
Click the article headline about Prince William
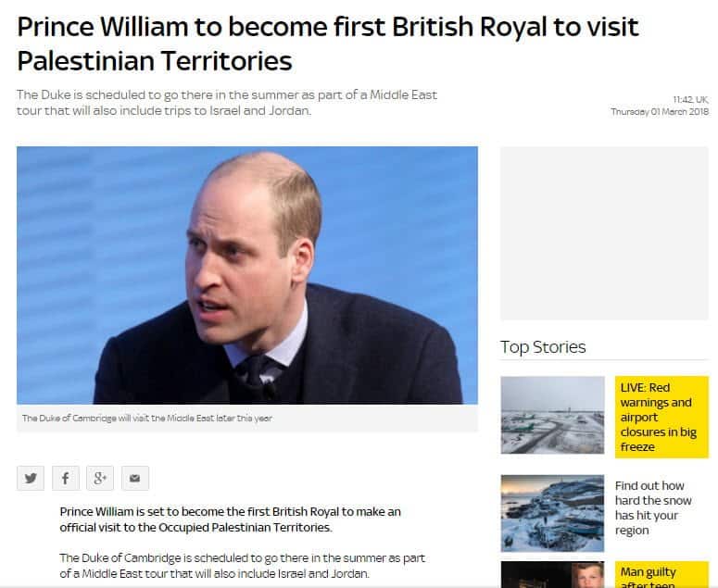tap(327, 44)
